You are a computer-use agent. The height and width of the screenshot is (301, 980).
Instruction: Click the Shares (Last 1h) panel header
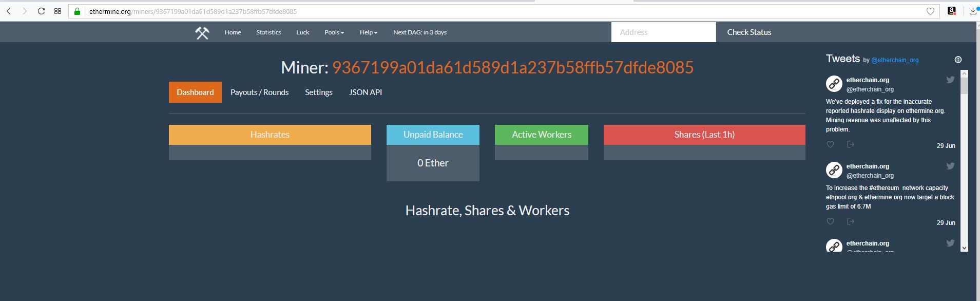point(704,135)
